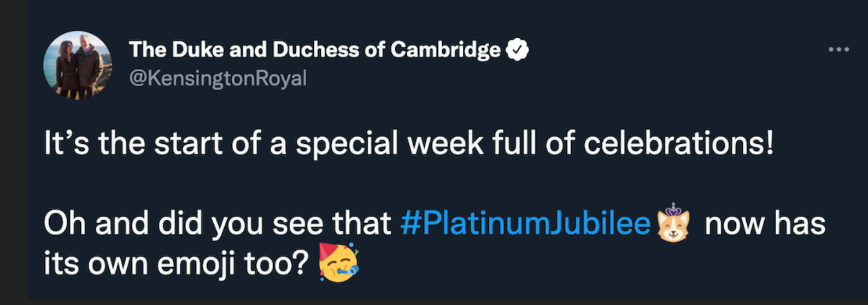868x305 pixels.
Task: Open The Duke and Duchess of Cambridge profile name
Action: [x=314, y=50]
